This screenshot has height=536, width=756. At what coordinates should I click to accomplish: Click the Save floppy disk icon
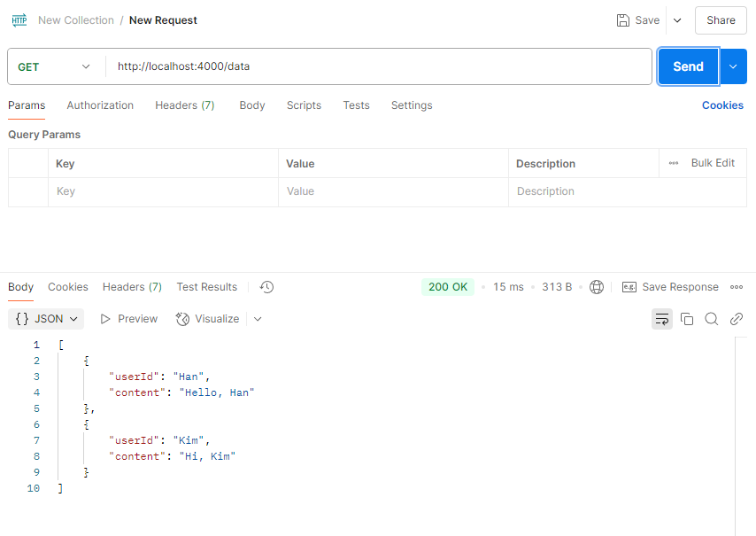coord(623,20)
